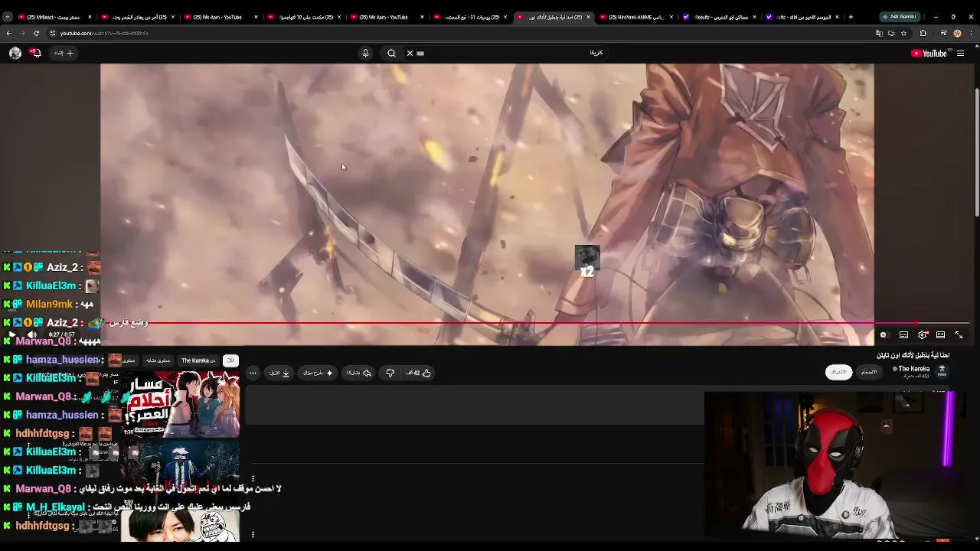Open the browser three-dot menu
This screenshot has width=980, height=551.
[x=971, y=33]
